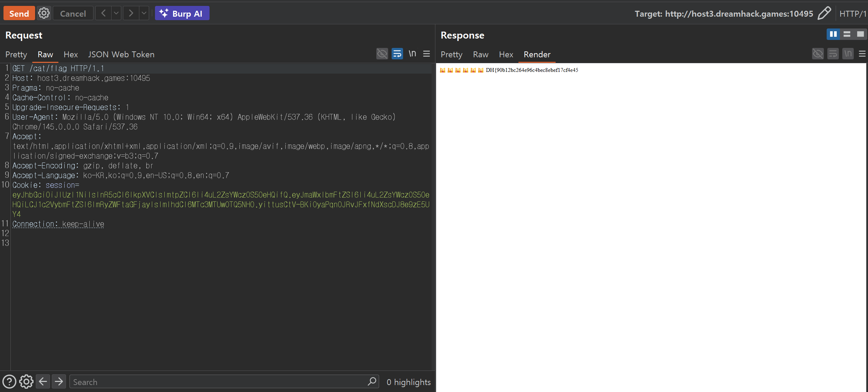This screenshot has height=392, width=868.
Task: Focus the request Search field
Action: (x=219, y=382)
